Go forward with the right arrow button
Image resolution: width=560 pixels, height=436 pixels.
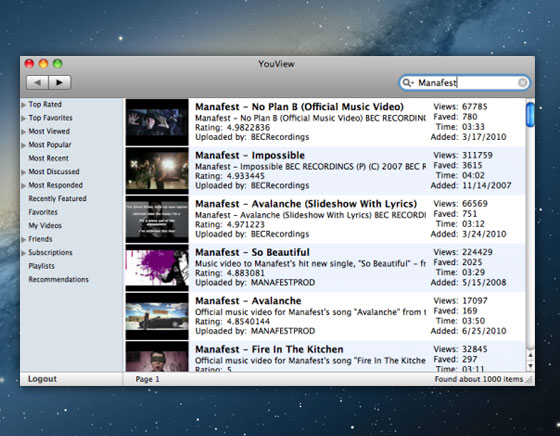pos(60,82)
